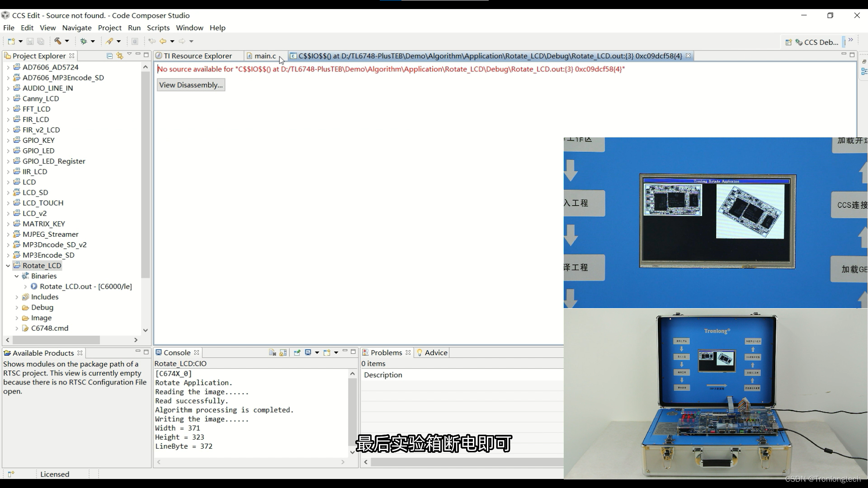This screenshot has height=488, width=868.
Task: Toggle the Console Scroll Lock icon
Action: pyautogui.click(x=283, y=352)
